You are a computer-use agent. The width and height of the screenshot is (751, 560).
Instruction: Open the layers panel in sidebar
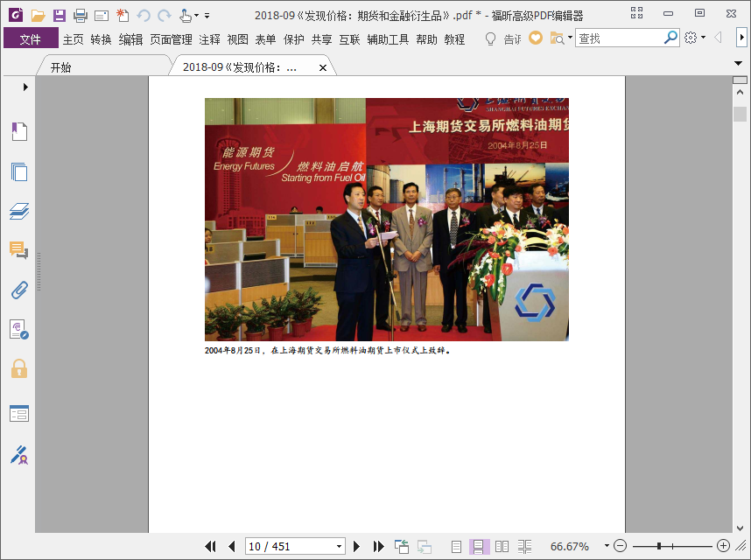click(x=19, y=211)
